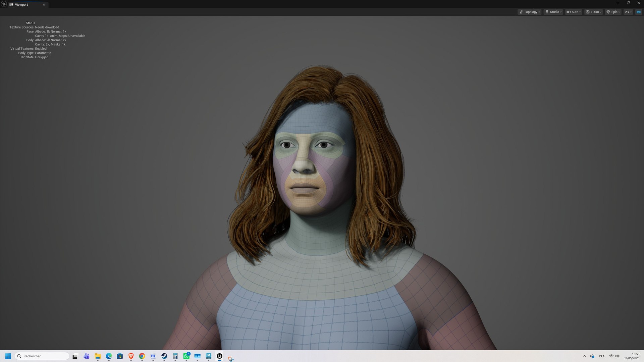The height and width of the screenshot is (362, 644).
Task: Open Task View from the taskbar
Action: [x=75, y=356]
